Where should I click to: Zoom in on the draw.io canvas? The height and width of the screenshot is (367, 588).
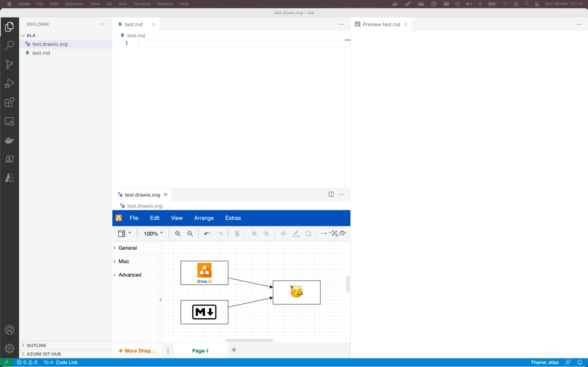click(178, 234)
